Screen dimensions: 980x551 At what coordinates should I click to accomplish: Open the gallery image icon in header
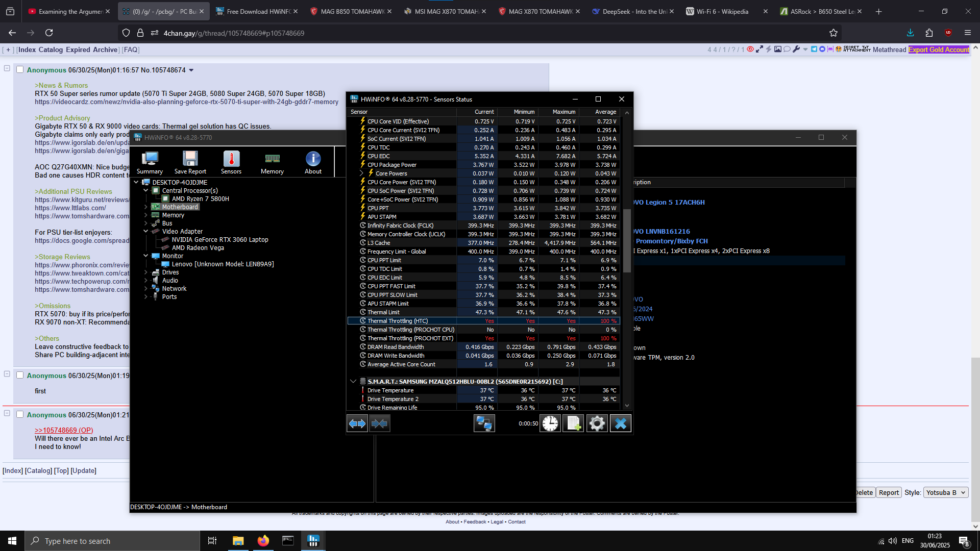tap(778, 49)
